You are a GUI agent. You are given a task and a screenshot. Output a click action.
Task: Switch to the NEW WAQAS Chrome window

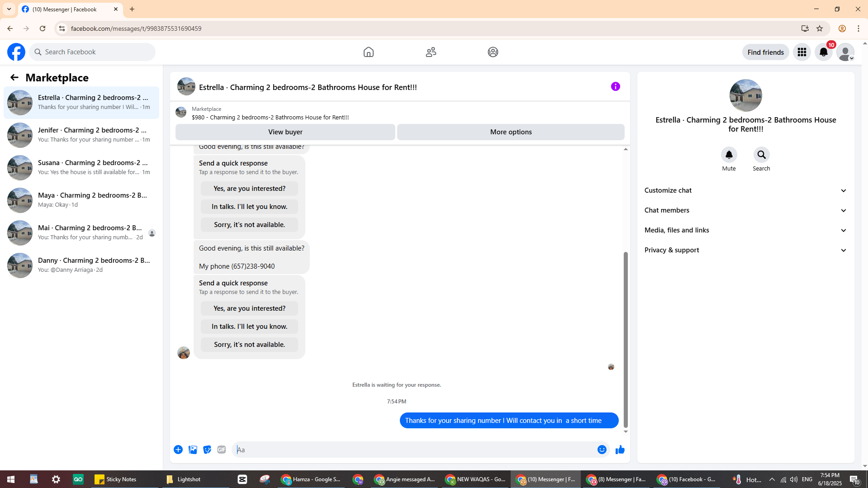tap(475, 479)
